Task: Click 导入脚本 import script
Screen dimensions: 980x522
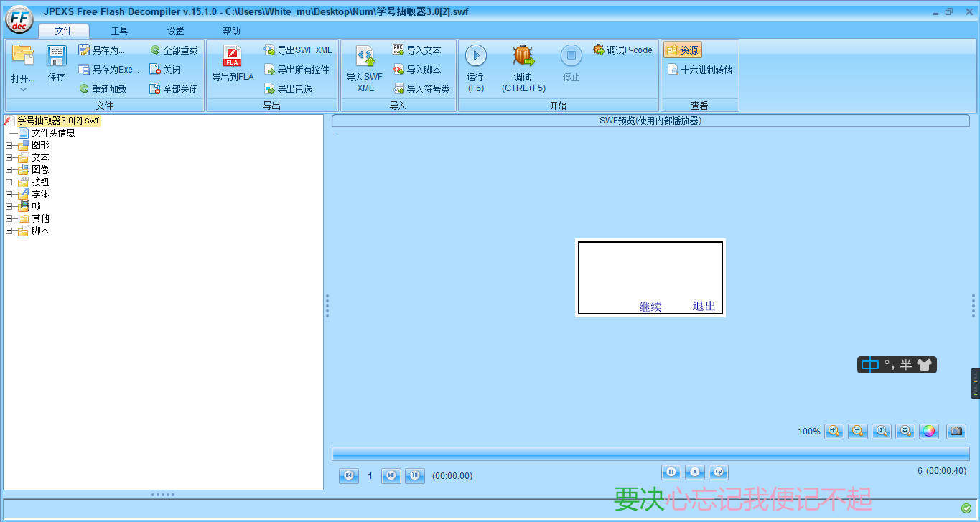Action: point(417,70)
